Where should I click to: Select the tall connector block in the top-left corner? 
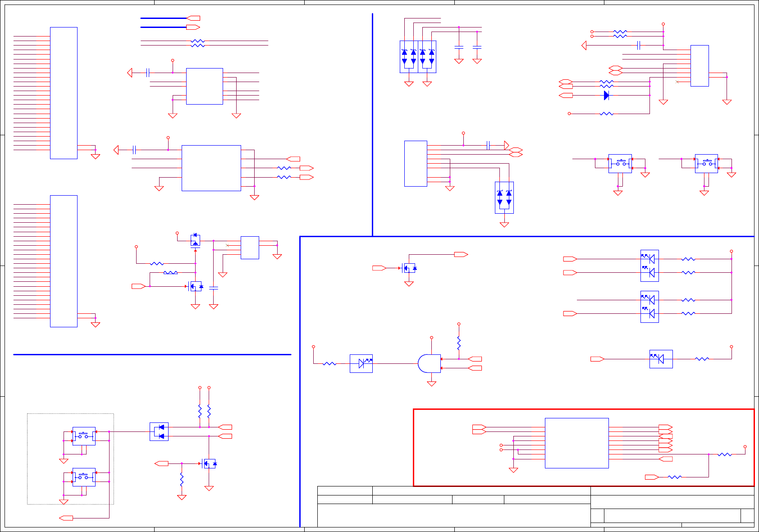pos(64,93)
